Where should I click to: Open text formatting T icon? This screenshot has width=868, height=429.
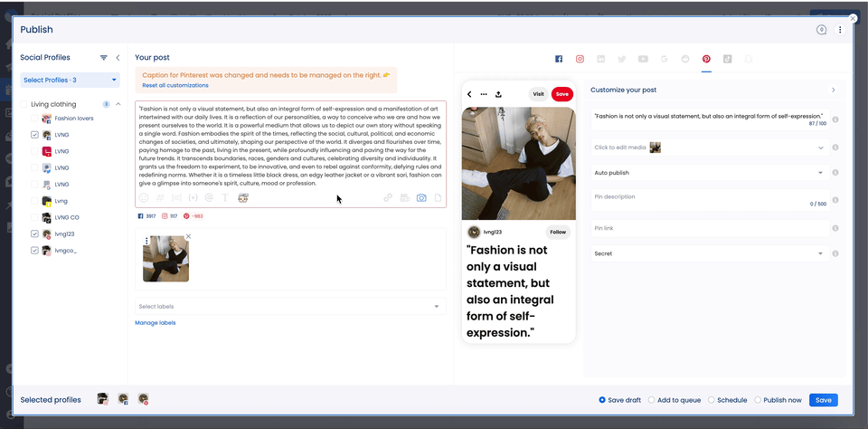[x=225, y=197]
